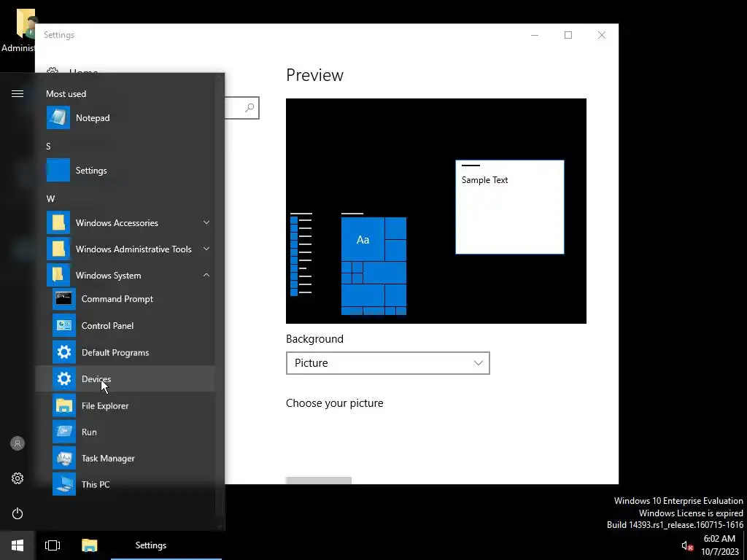
Task: Click the 'Task Manager' label
Action: click(x=108, y=458)
